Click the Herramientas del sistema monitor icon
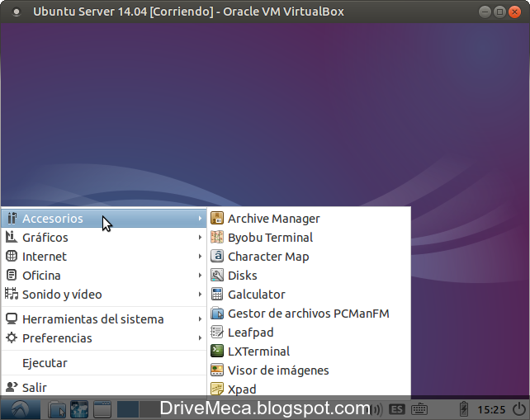 pos(12,319)
